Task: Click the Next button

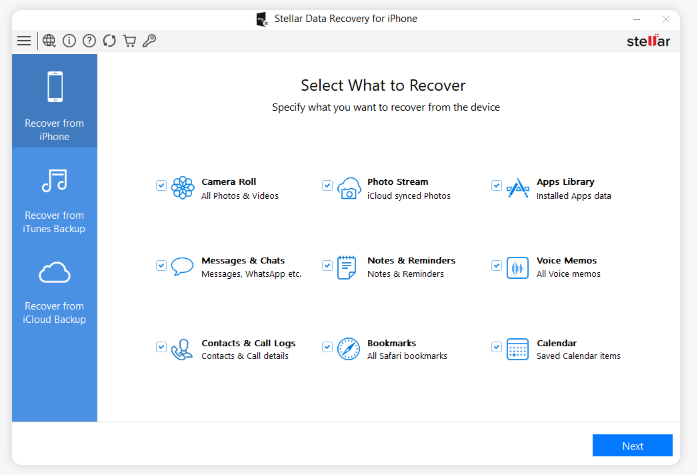Action: 633,445
